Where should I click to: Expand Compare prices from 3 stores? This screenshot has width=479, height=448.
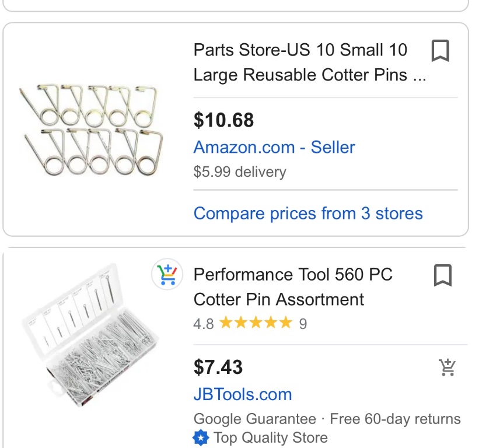[308, 213]
